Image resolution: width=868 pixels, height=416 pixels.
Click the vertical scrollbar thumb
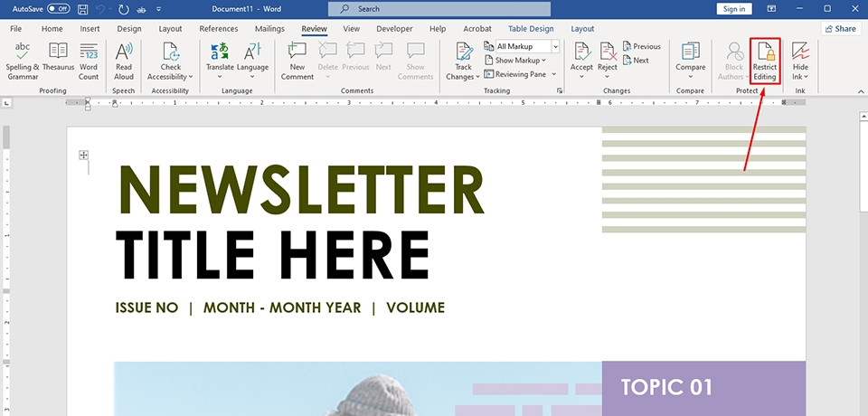pos(863,167)
